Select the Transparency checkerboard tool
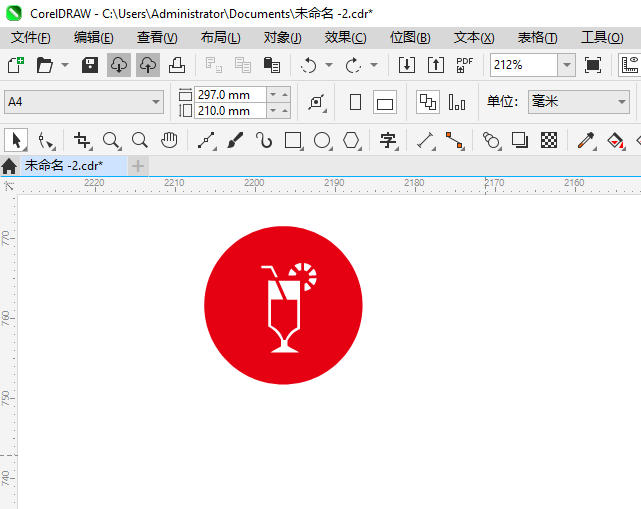This screenshot has height=509, width=641. pos(549,141)
